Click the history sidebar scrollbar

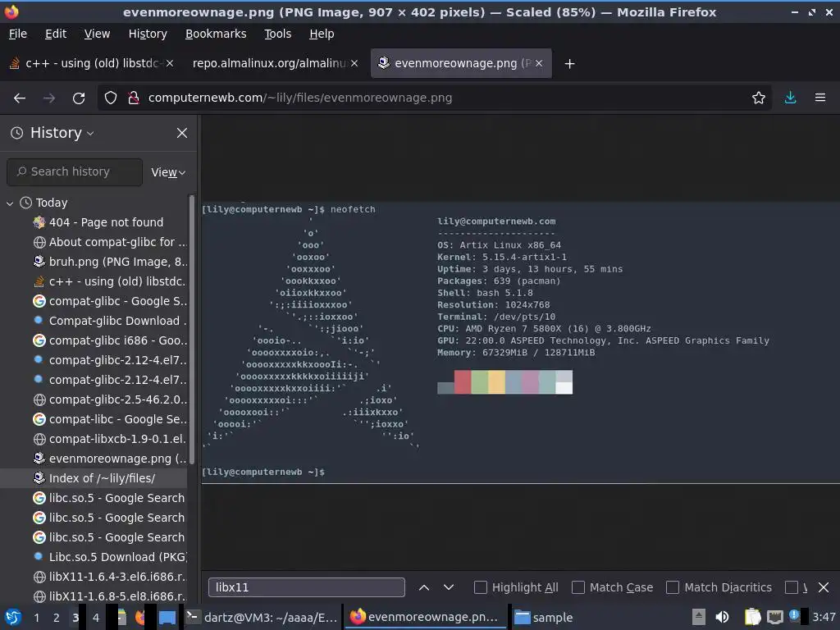192,330
